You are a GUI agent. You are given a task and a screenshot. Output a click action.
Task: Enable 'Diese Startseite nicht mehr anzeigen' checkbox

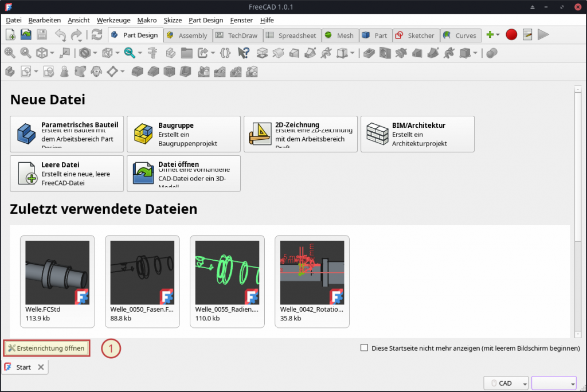[364, 348]
